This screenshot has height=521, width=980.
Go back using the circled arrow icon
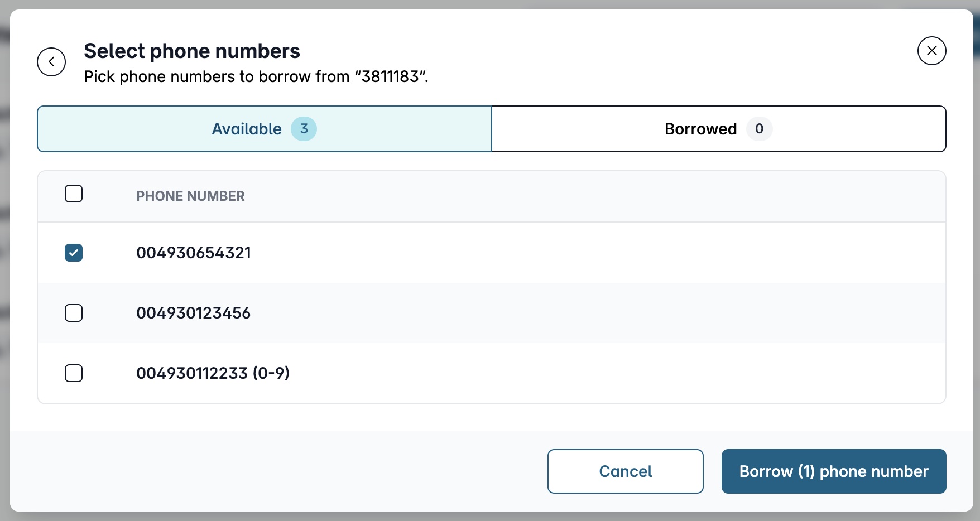pos(51,62)
